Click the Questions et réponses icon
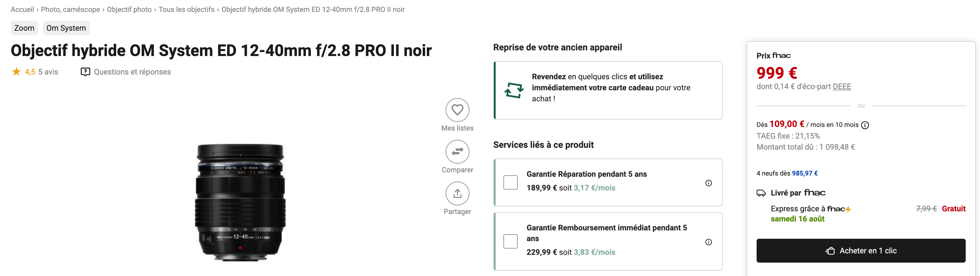 click(85, 72)
